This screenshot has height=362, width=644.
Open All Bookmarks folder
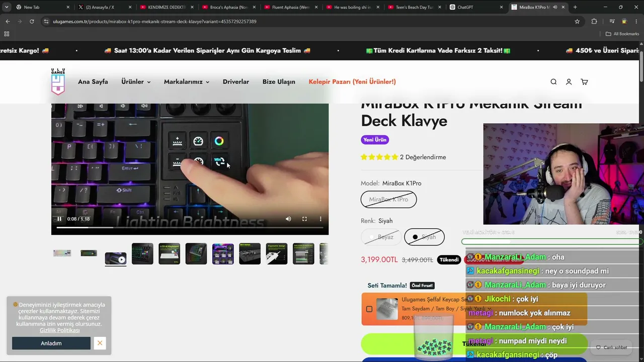coord(622,34)
